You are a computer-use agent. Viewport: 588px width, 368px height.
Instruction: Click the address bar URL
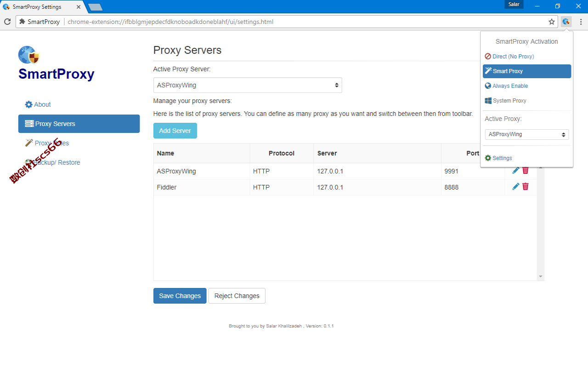[x=170, y=22]
